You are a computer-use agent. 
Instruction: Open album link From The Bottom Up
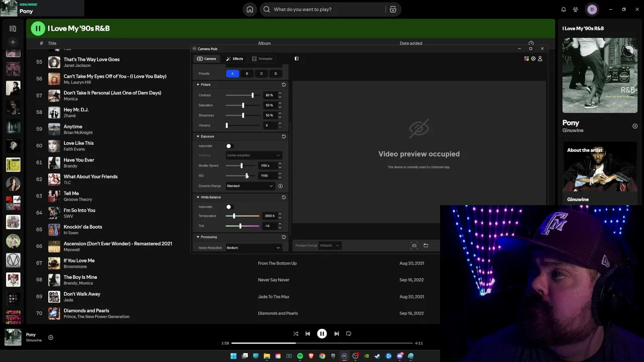[x=277, y=263]
